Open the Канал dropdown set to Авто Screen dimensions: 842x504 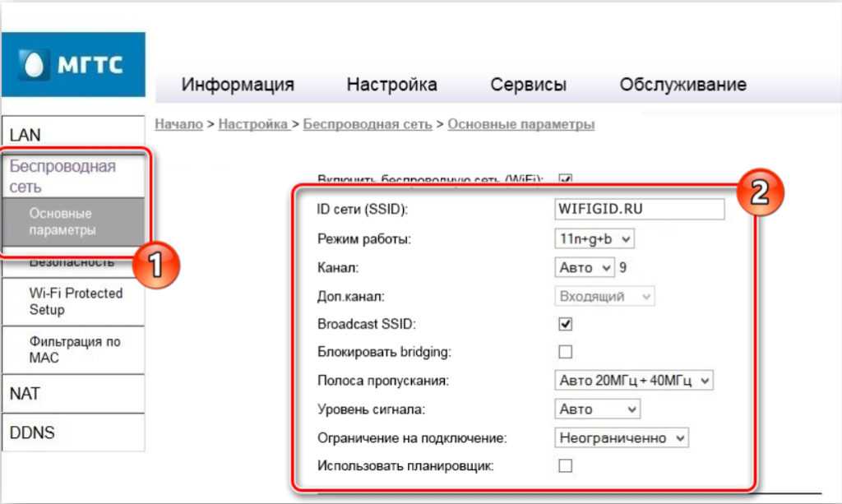pyautogui.click(x=584, y=267)
